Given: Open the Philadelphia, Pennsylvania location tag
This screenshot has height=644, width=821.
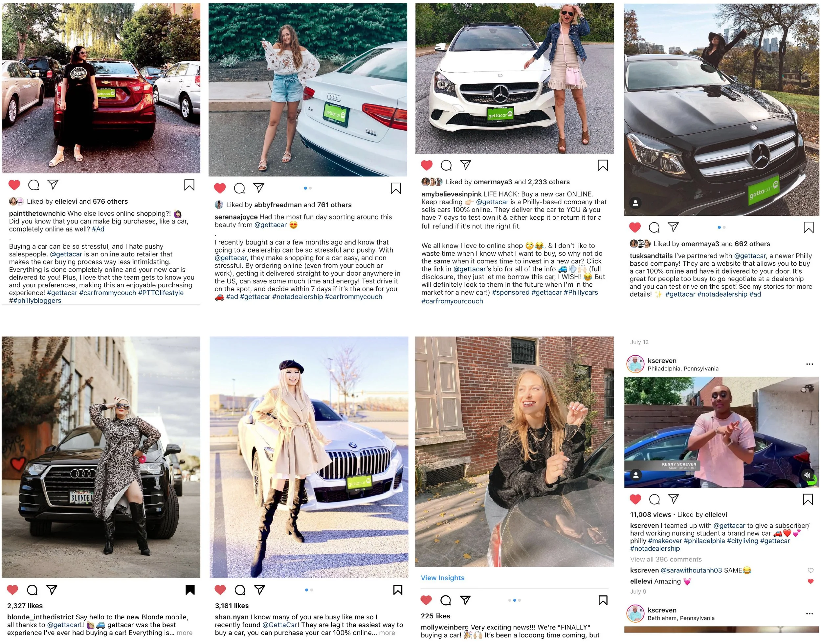Looking at the screenshot, I should (683, 368).
